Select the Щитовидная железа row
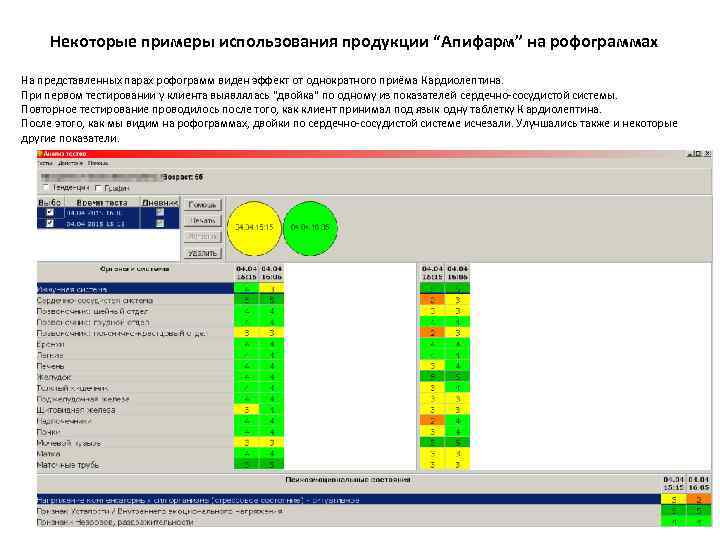 pyautogui.click(x=135, y=410)
